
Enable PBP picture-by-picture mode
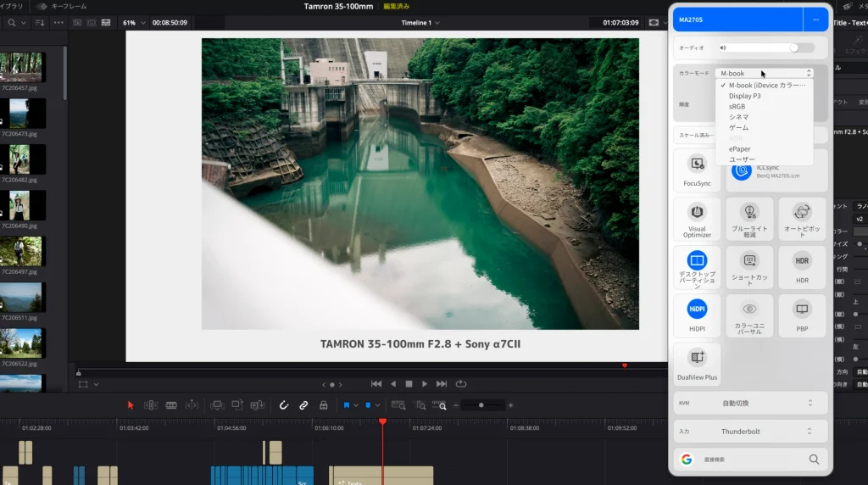pos(802,316)
